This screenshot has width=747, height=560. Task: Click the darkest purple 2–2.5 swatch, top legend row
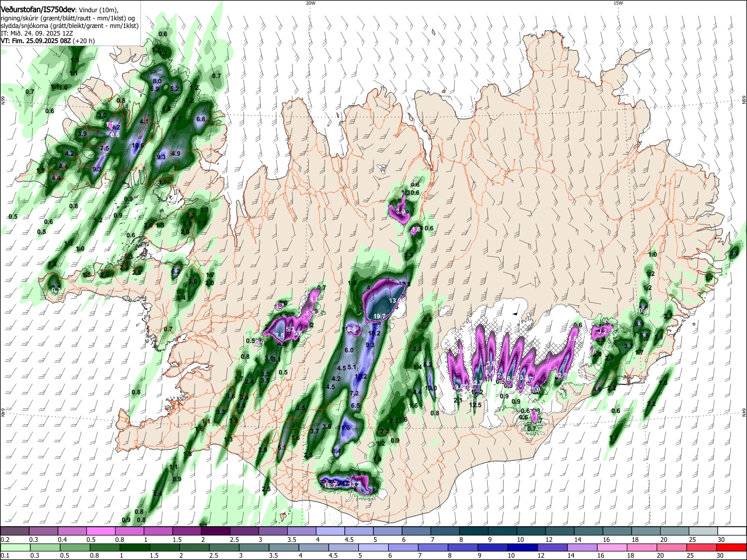point(217,531)
